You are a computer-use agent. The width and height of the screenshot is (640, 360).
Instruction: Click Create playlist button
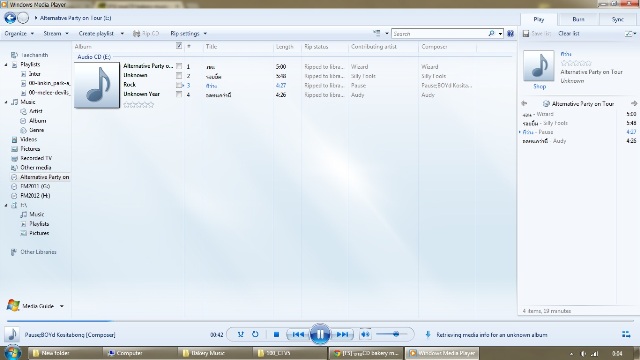tap(96, 33)
